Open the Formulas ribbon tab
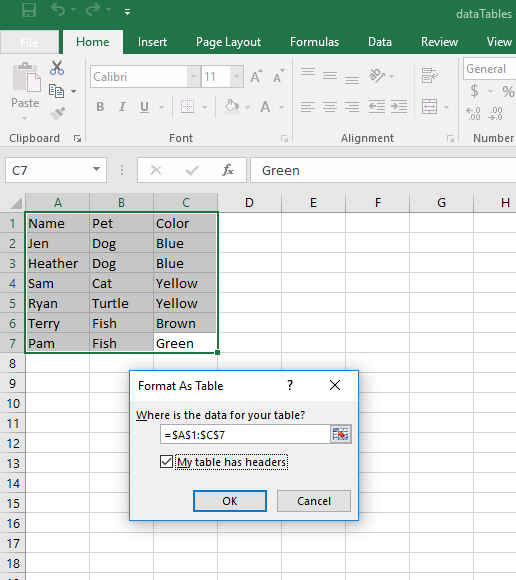This screenshot has height=580, width=516. pyautogui.click(x=314, y=42)
